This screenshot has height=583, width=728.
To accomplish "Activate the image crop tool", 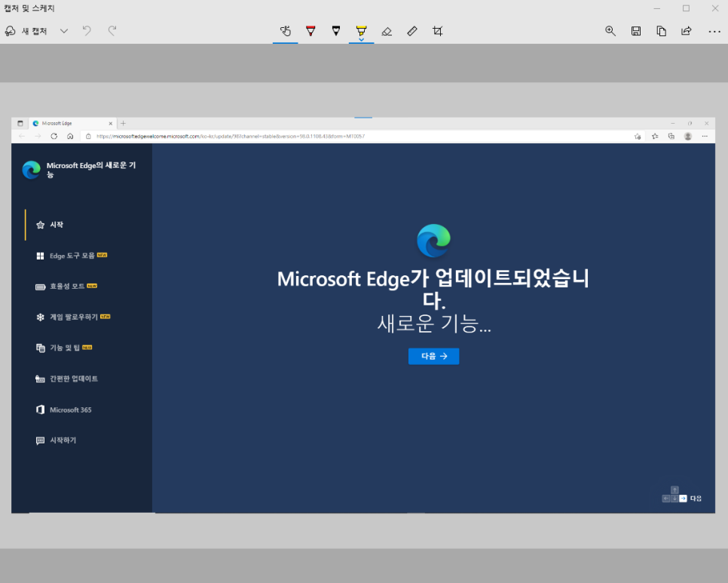I will coord(437,31).
